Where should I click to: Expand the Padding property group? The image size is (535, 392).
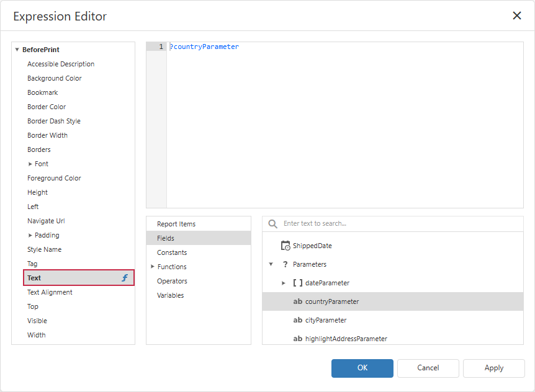click(x=30, y=235)
